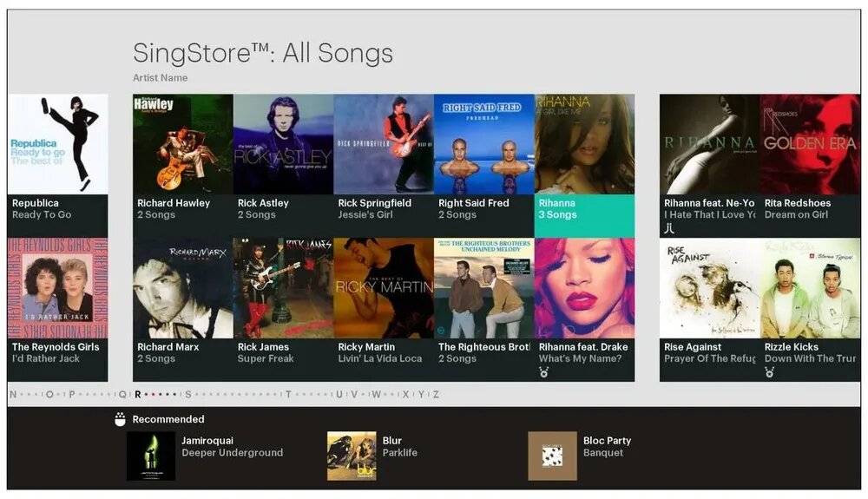Click the medal icon under Rihanna feat. Drake
This screenshot has height=499, width=868.
544,372
